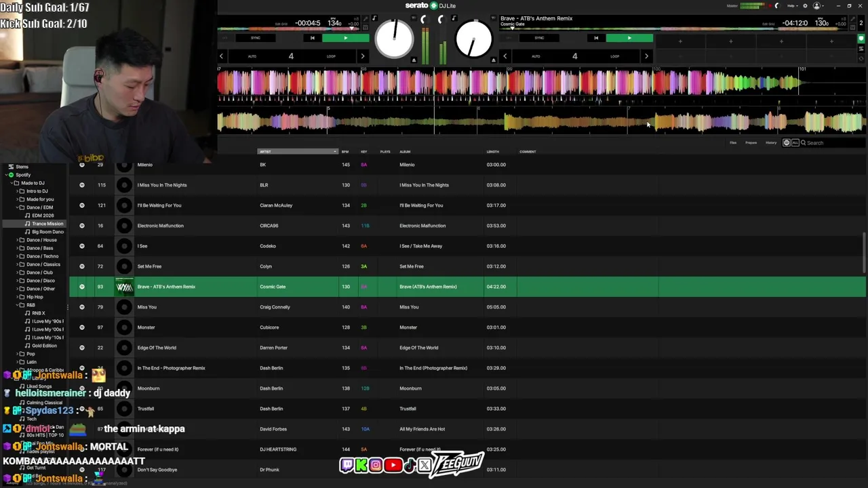Sort library by KEY column
Screen dimensions: 868x488
[x=364, y=152]
